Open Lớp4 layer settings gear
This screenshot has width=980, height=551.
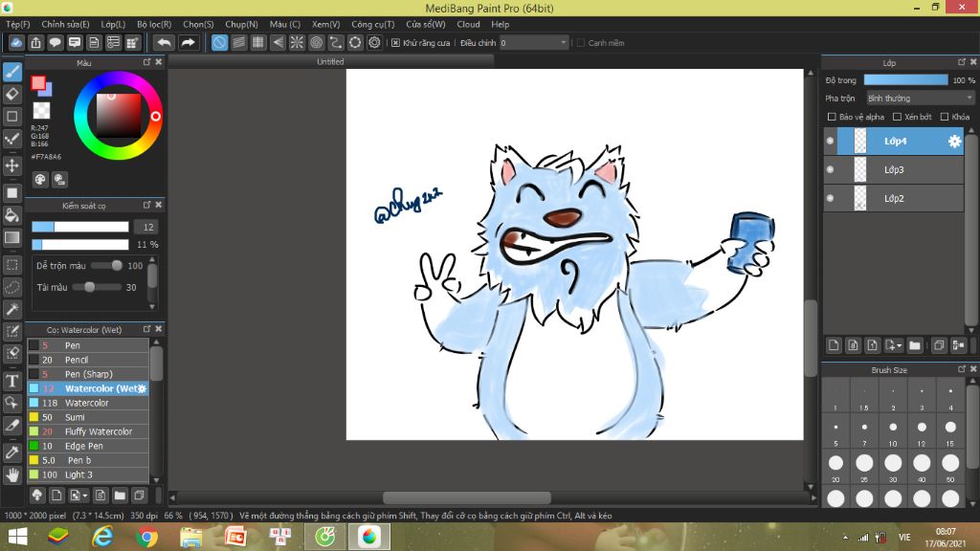coord(954,142)
